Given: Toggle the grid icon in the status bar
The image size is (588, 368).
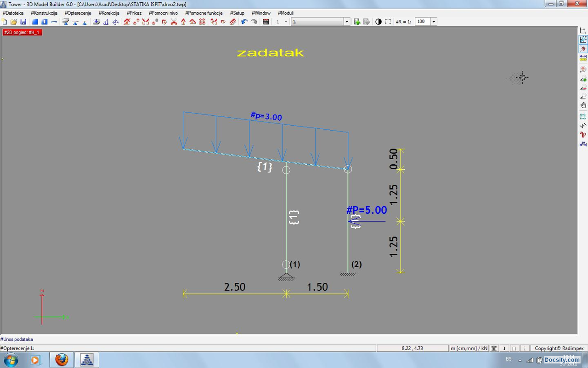Looking at the screenshot, I should click(494, 349).
